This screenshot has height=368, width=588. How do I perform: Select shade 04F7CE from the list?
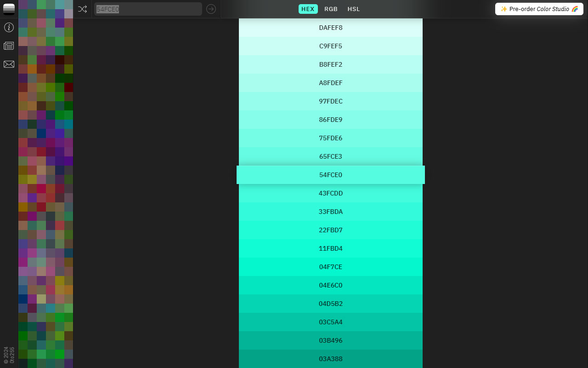click(x=331, y=267)
